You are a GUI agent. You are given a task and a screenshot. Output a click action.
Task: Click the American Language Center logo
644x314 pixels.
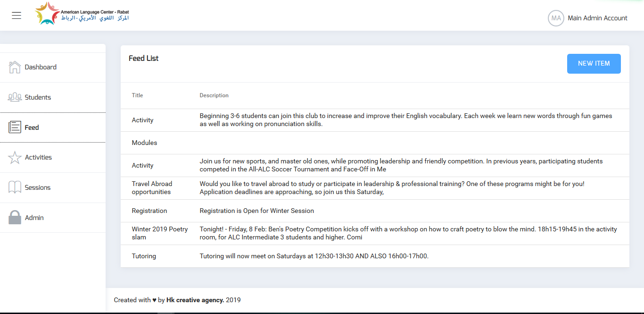[x=82, y=14]
